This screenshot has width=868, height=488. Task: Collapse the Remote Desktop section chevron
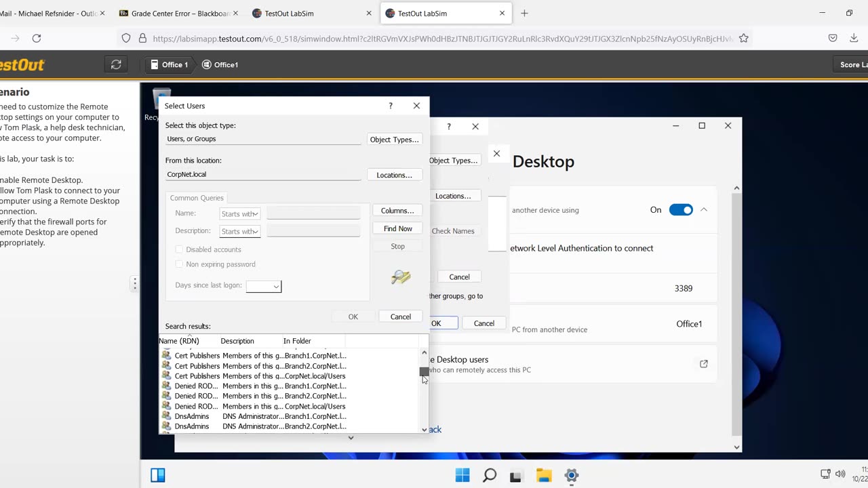(x=704, y=210)
